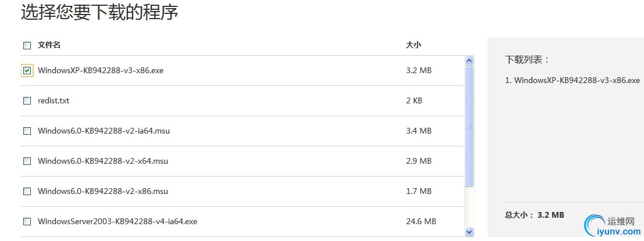Click the iyunv.com watermark logo
This screenshot has width=644, height=241.
(612, 226)
